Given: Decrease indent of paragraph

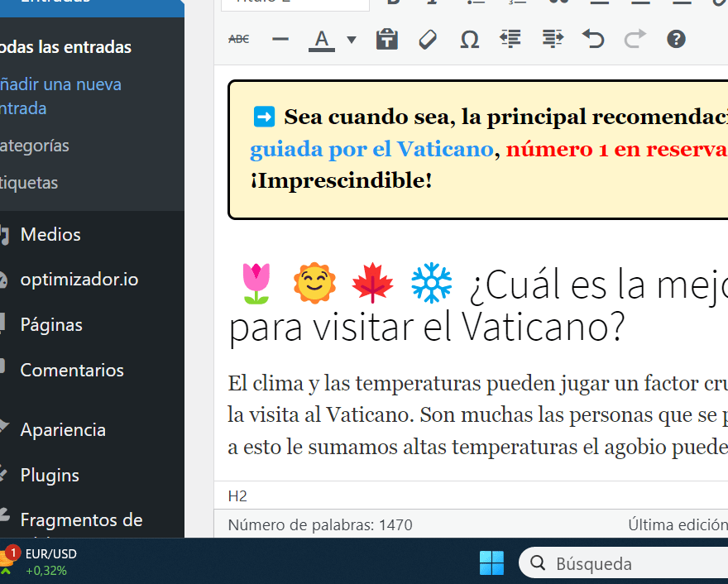Looking at the screenshot, I should coord(510,39).
